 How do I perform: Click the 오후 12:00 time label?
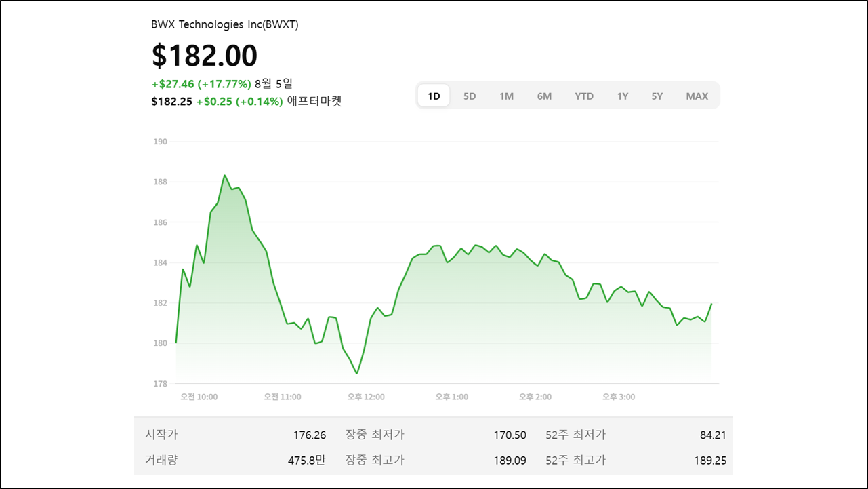tap(366, 397)
